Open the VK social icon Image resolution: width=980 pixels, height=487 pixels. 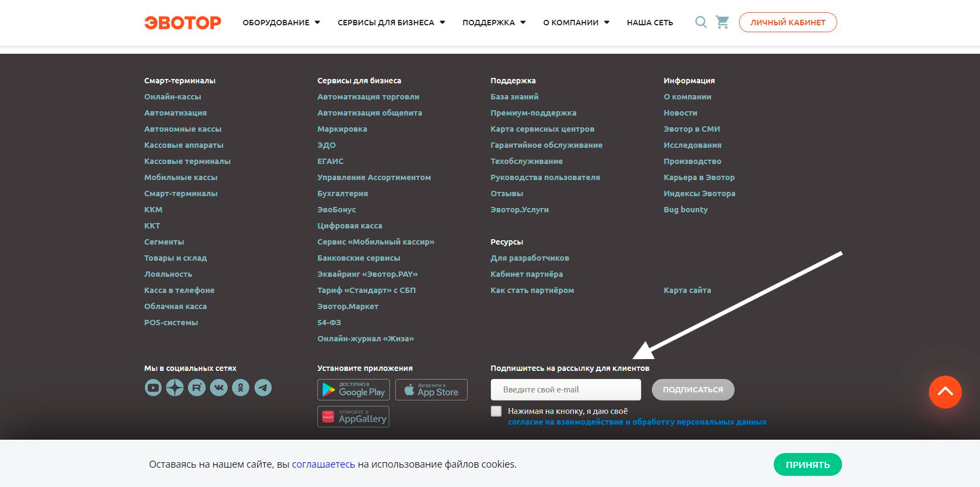pyautogui.click(x=219, y=388)
